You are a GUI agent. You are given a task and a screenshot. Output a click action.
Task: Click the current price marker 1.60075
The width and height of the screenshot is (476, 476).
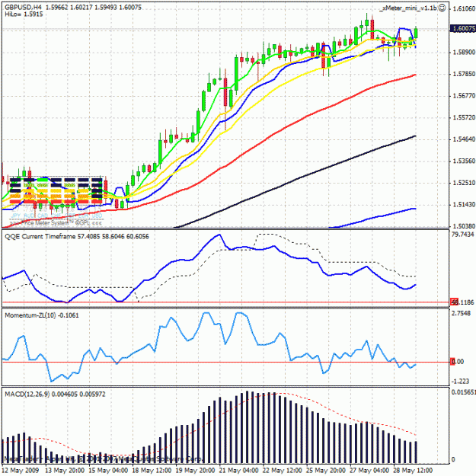click(x=463, y=28)
